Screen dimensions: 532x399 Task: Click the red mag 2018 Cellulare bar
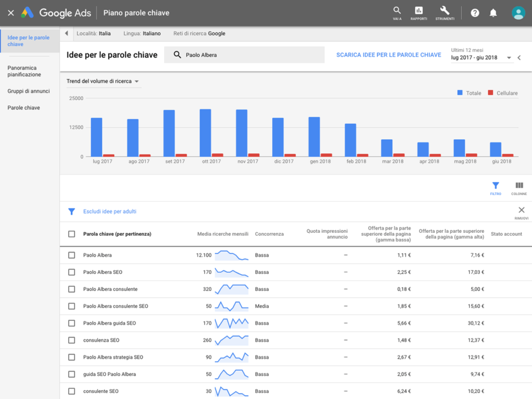[471, 155]
